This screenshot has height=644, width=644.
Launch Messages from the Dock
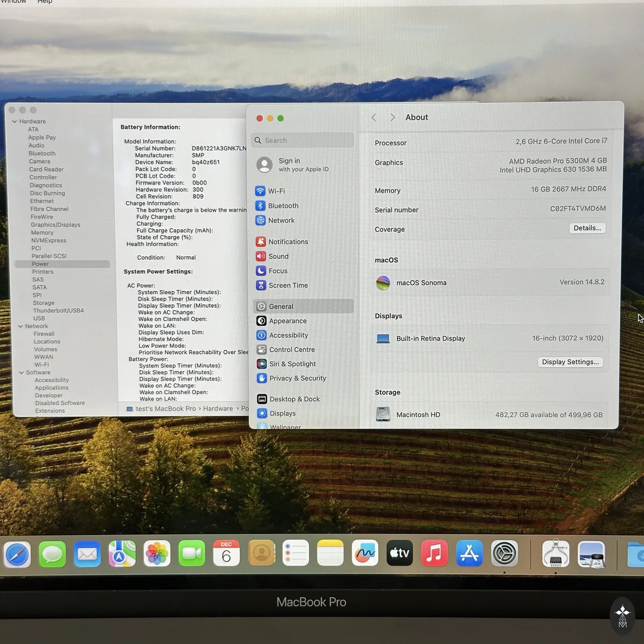click(52, 554)
